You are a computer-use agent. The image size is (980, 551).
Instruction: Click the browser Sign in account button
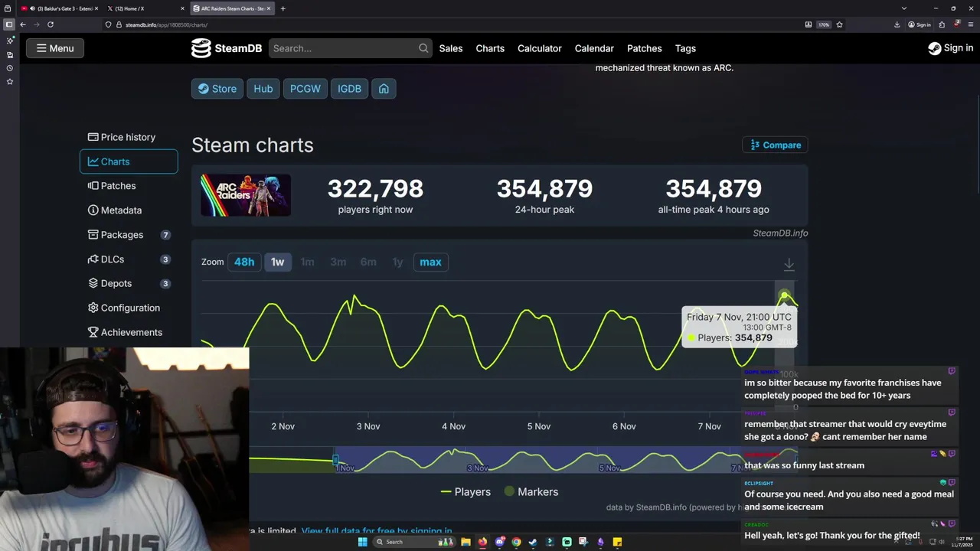[920, 24]
